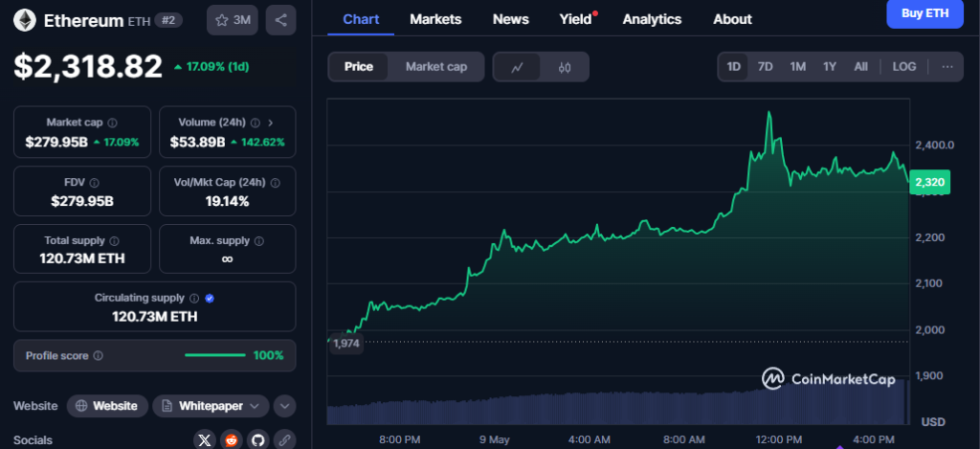Open Volume (24h) arrow chevron
980x449 pixels.
[270, 123]
